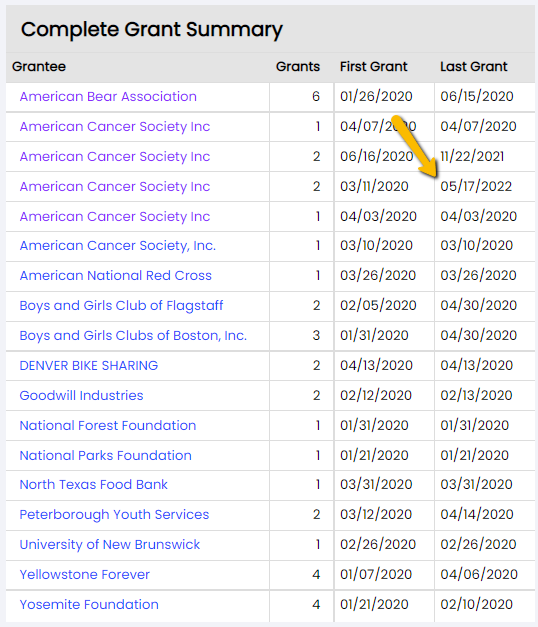538x627 pixels.
Task: Select first grant date 06/16/2020
Action: pos(376,156)
